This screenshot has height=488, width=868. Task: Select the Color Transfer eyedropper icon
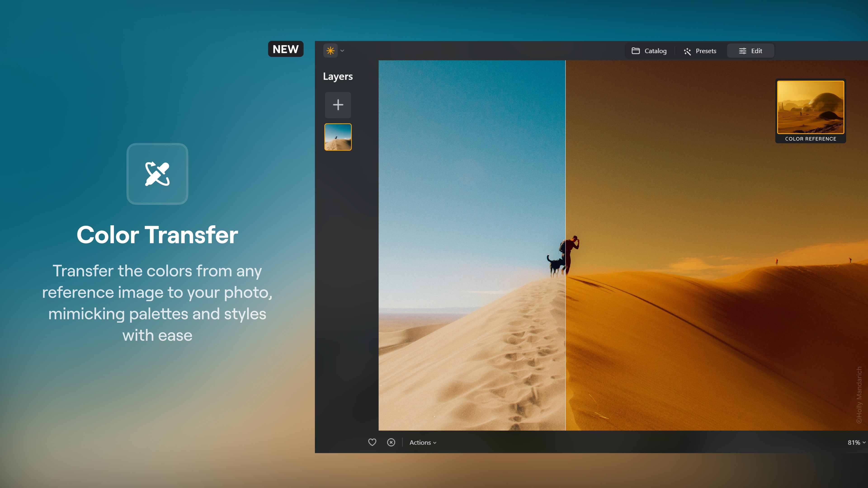(x=157, y=174)
